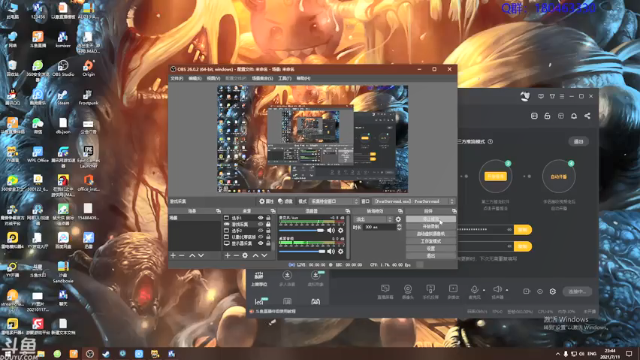Enable Studio Mode button in Controls
This screenshot has height=360, width=640.
click(431, 241)
